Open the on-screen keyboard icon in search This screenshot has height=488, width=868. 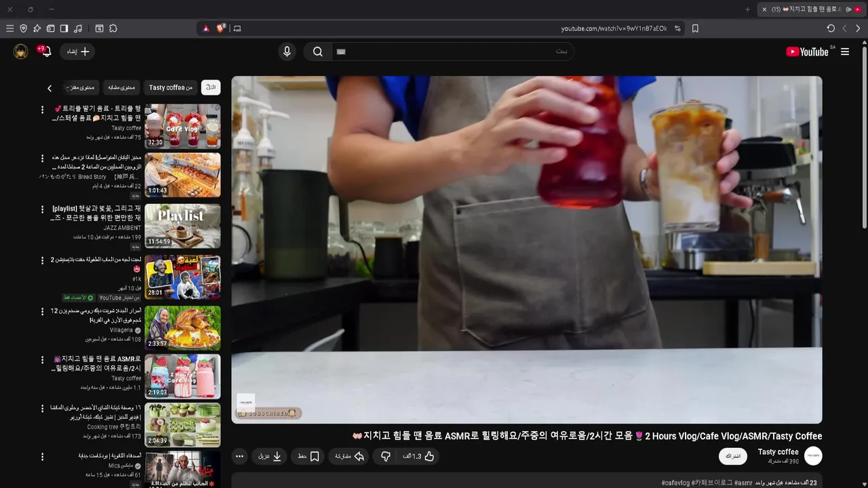coord(341,52)
